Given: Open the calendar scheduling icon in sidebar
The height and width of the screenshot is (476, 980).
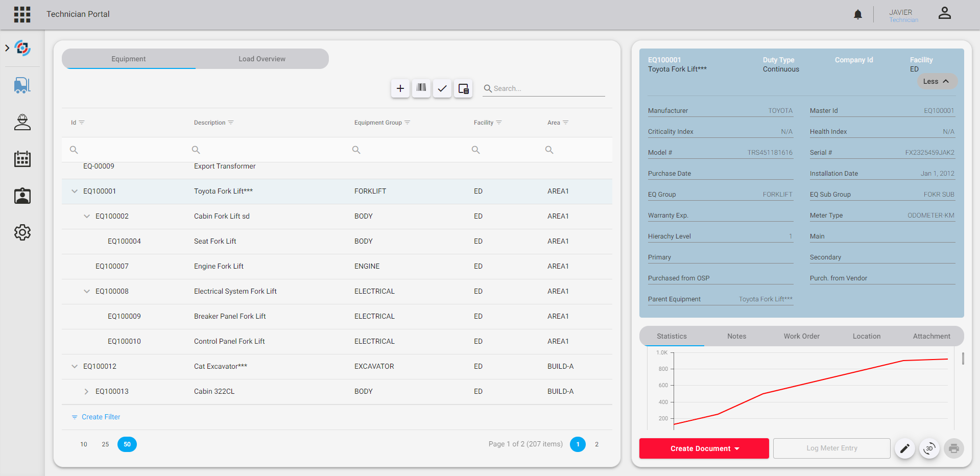Looking at the screenshot, I should coord(22,159).
